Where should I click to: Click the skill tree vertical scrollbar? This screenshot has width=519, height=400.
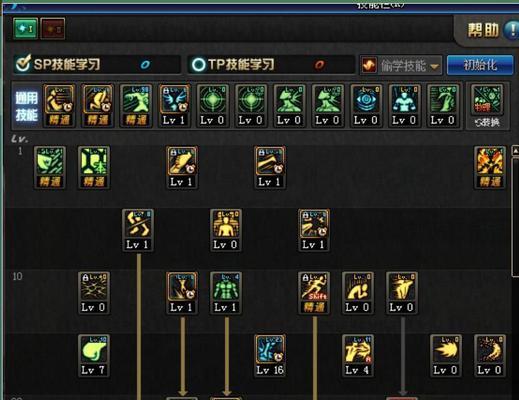pos(515,212)
